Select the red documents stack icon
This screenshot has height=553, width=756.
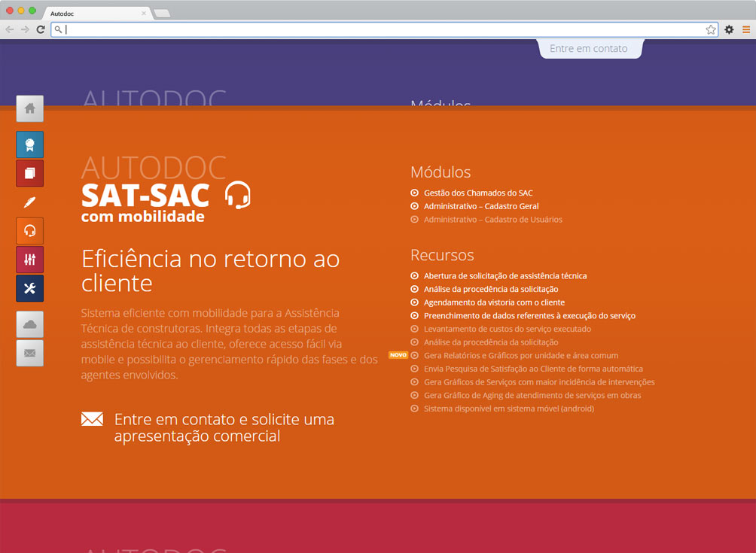pyautogui.click(x=30, y=173)
